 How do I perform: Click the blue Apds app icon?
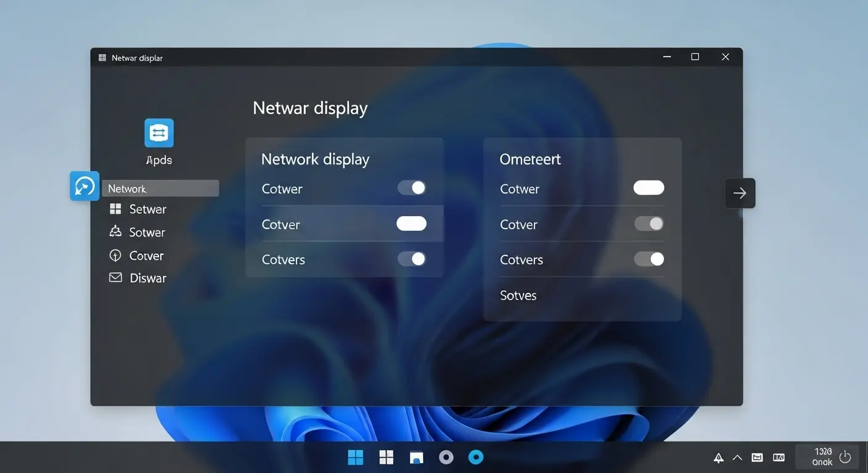click(x=159, y=133)
